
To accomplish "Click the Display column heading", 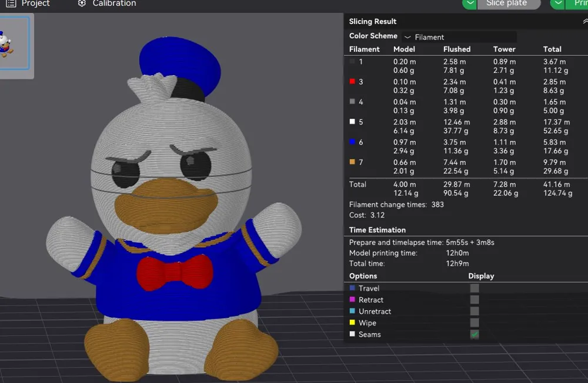I will [x=481, y=276].
